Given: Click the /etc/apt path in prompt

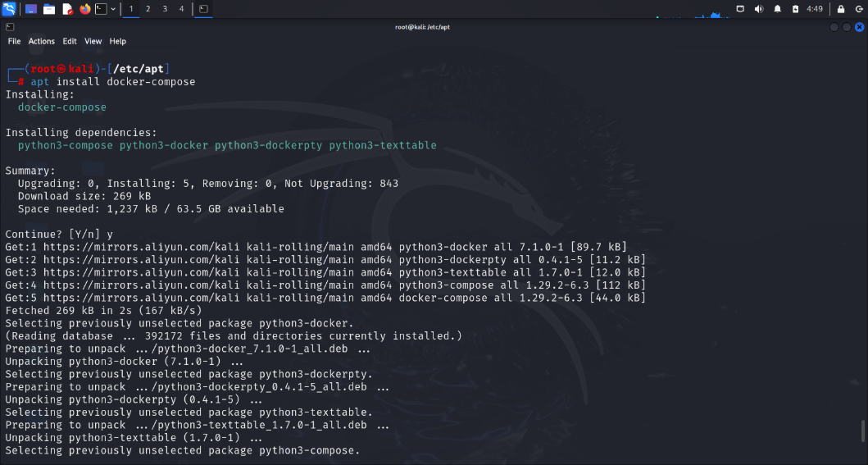Looking at the screenshot, I should click(139, 69).
